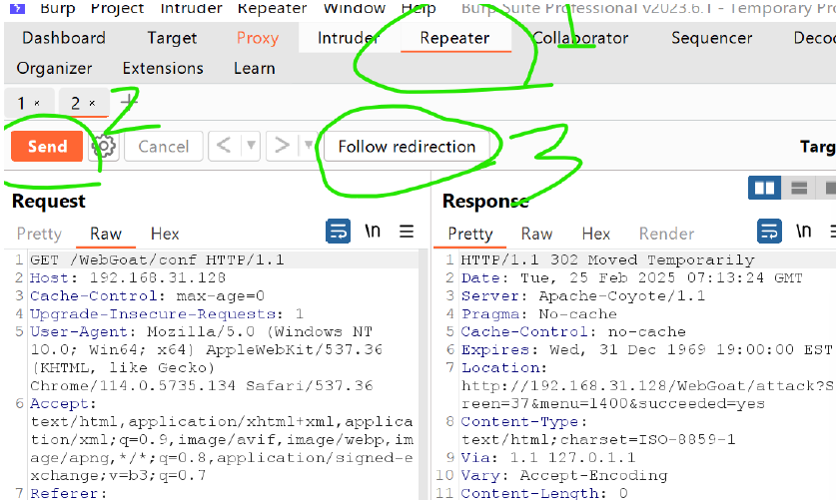
Task: Toggle word wrap icon in Response panel
Action: click(x=769, y=232)
